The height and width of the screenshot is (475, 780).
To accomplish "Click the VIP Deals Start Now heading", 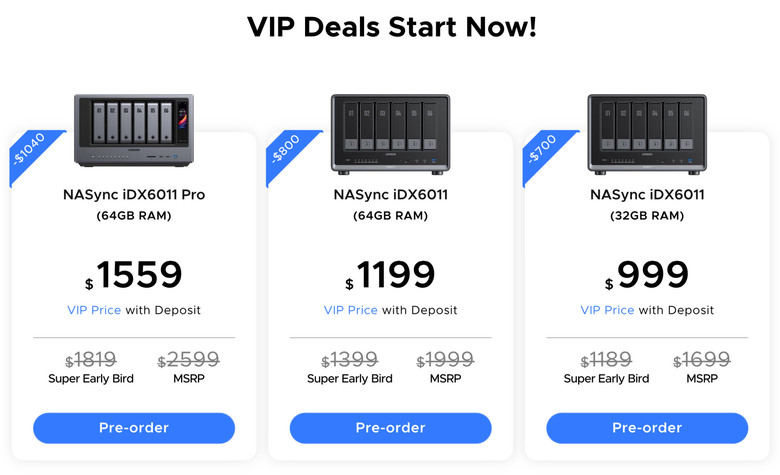I will coord(390,27).
